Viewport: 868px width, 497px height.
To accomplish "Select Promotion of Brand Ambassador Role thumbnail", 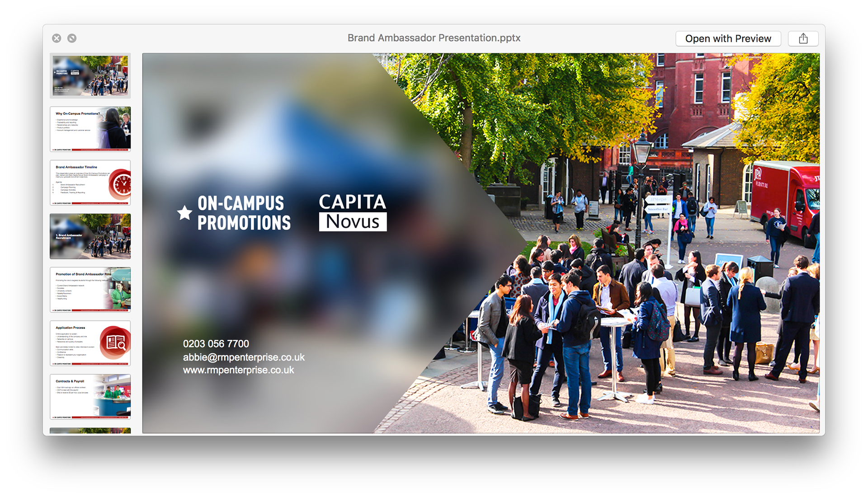I will tap(90, 290).
